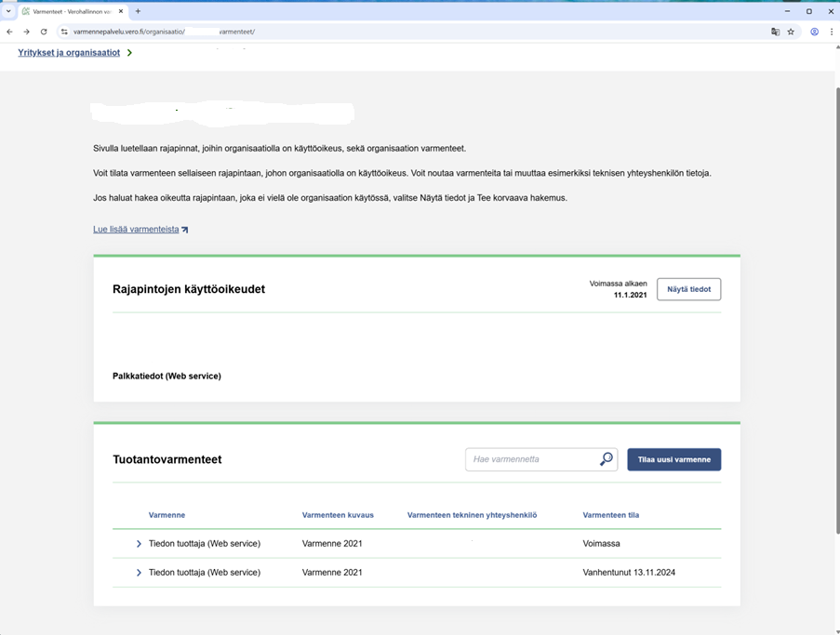The image size is (840, 635).
Task: Close the Varmenteet browser tab
Action: tap(121, 11)
